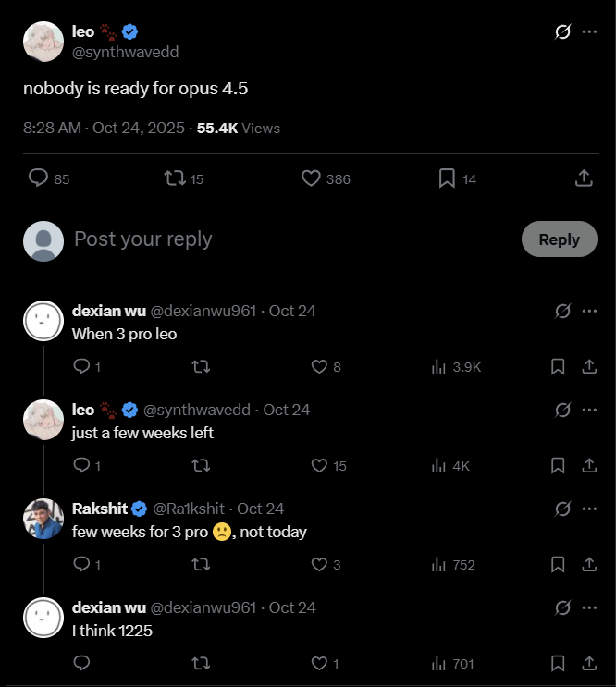
Task: Open more options on main post
Action: coord(589,32)
